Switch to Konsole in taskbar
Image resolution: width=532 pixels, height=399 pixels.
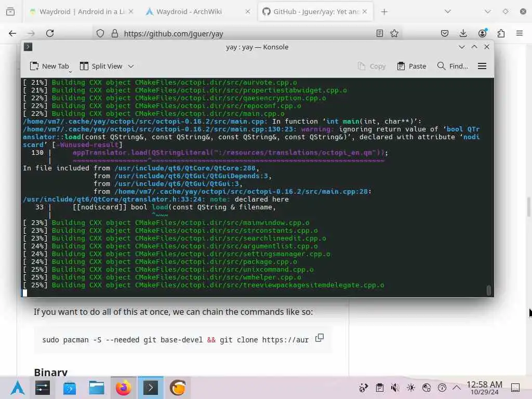(x=151, y=388)
